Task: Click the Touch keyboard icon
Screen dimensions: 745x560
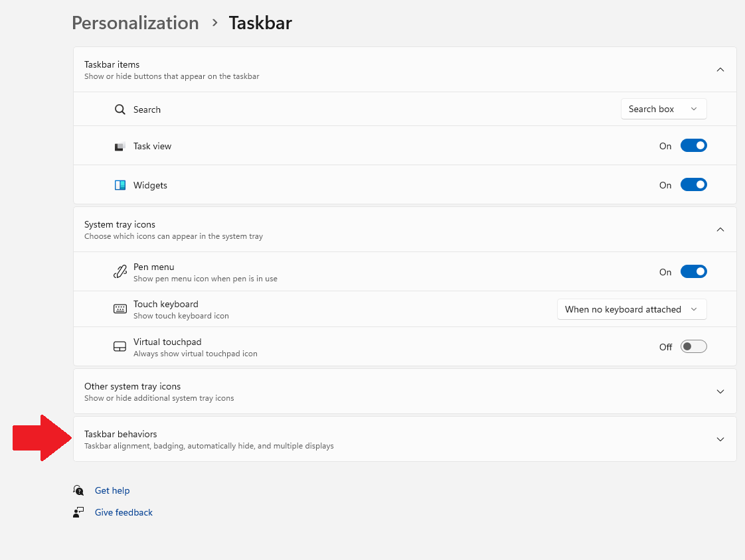Action: click(x=120, y=309)
